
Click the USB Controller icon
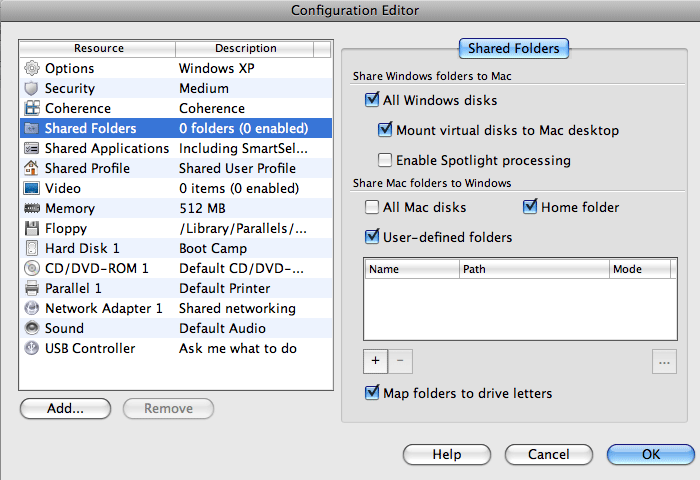point(31,349)
